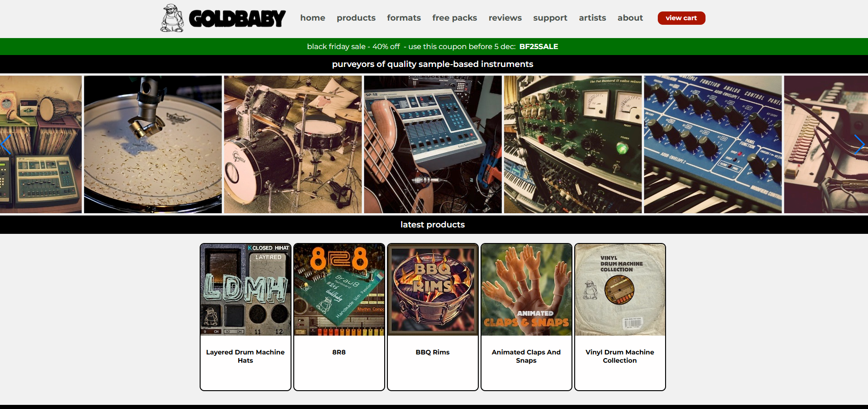Go to free packs page
Screen dimensions: 868x409
tap(454, 18)
